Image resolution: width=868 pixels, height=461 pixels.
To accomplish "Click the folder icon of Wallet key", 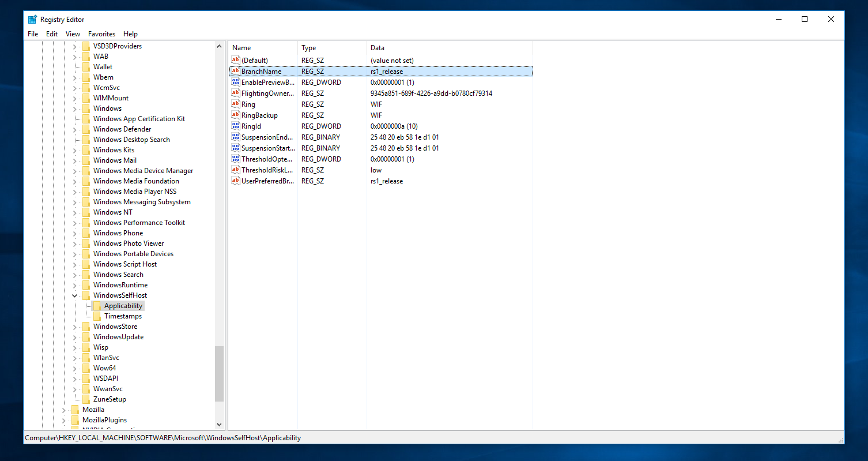I will pos(86,67).
